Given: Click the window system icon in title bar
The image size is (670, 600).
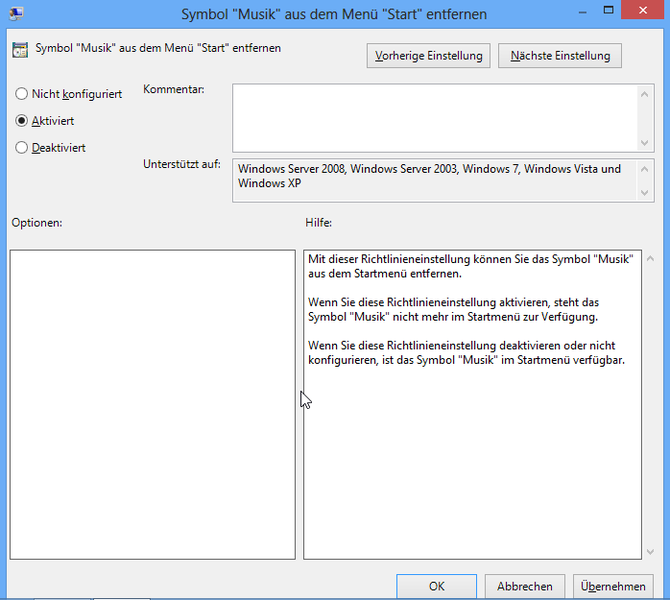Looking at the screenshot, I should tap(16, 15).
